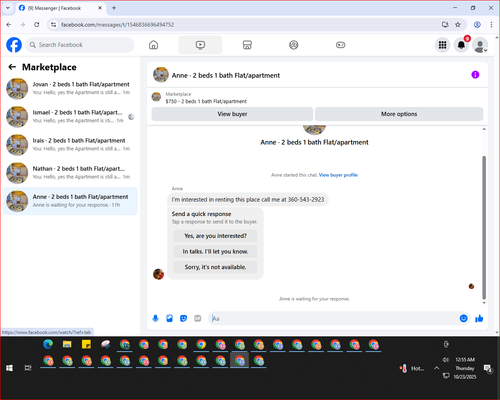Click the More options button
This screenshot has width=500, height=400.
tap(399, 114)
